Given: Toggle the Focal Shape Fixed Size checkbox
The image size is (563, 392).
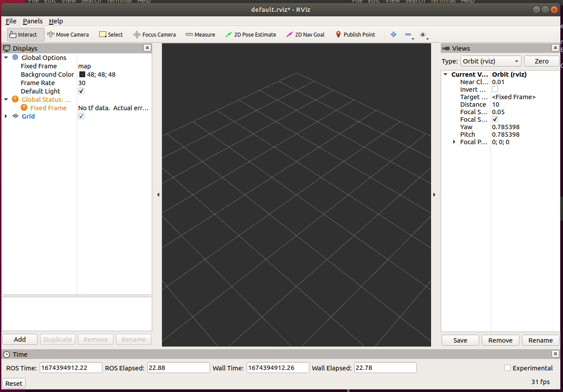Looking at the screenshot, I should tap(495, 119).
